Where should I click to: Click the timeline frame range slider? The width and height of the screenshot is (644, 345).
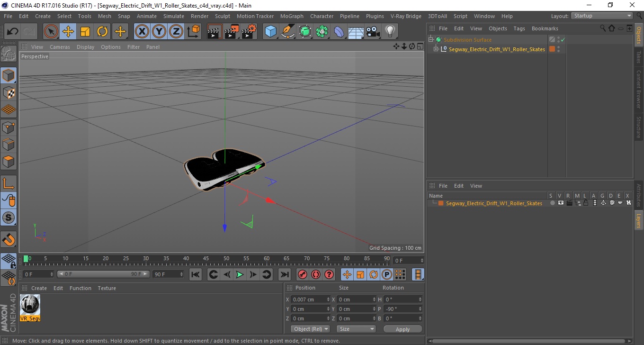point(104,274)
